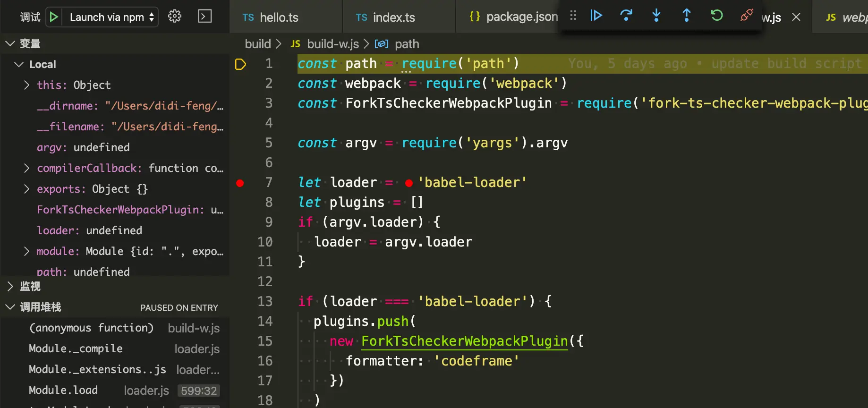Continue execution in the debug toolbar
This screenshot has height=408, width=868.
(x=596, y=16)
